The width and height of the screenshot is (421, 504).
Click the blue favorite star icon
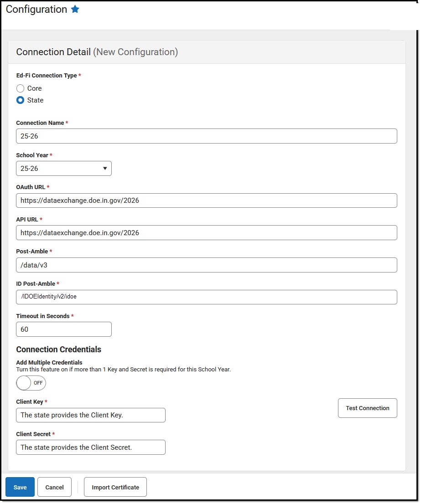75,10
